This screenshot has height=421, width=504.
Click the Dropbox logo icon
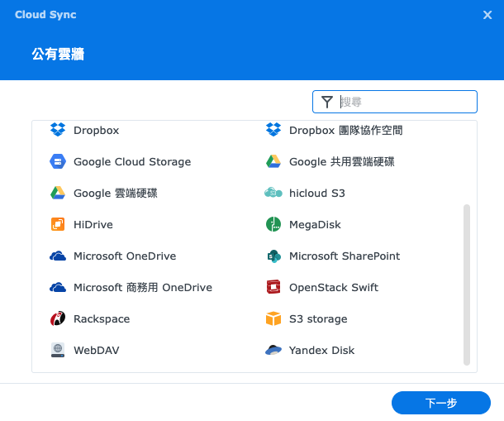pos(58,130)
